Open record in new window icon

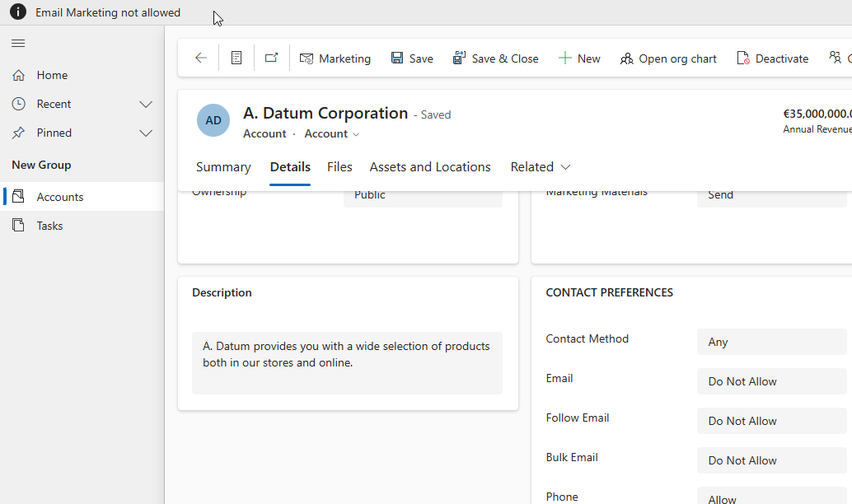[271, 58]
